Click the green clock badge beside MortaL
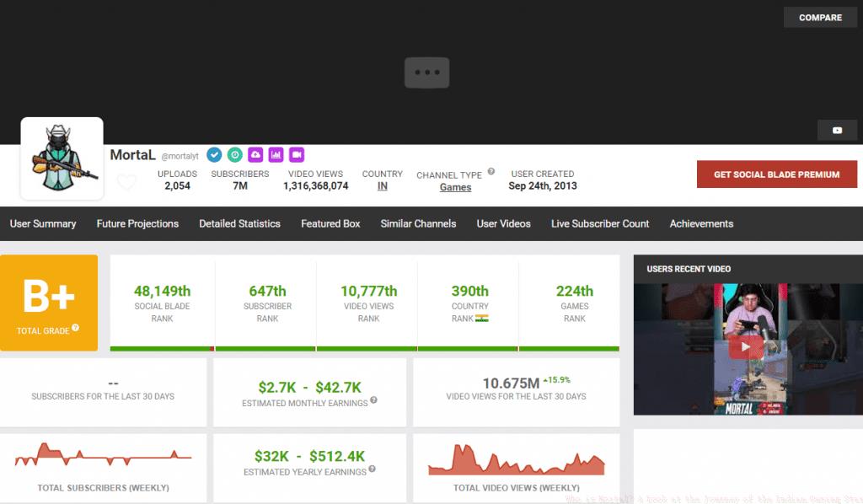 235,155
